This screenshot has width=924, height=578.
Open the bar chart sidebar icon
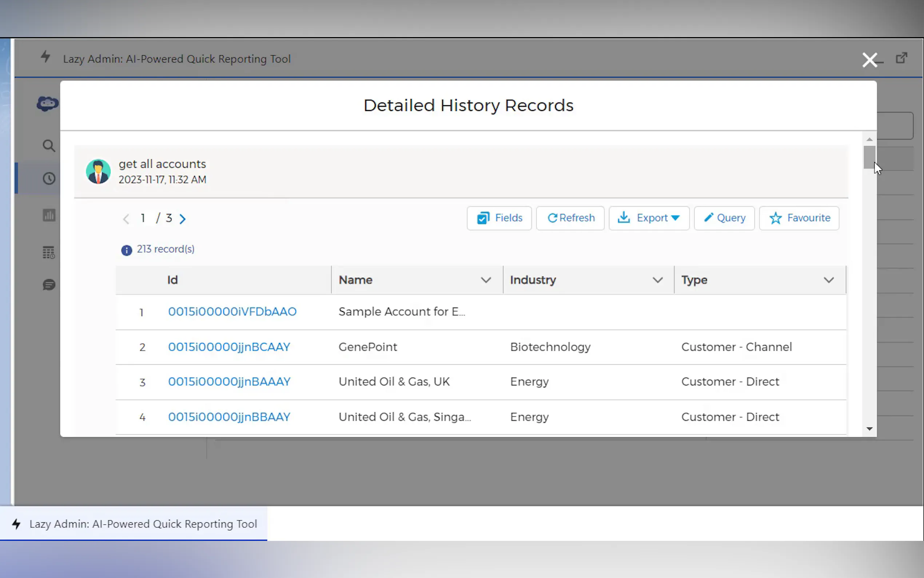point(49,215)
